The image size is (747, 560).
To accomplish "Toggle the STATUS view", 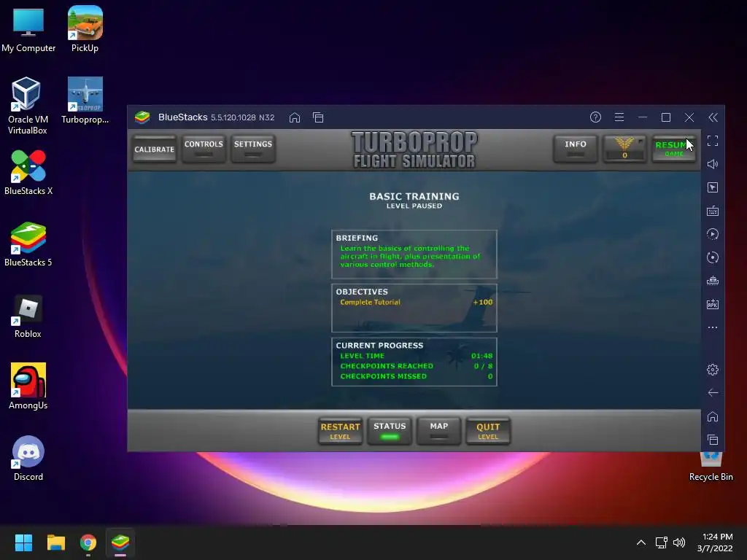I will [390, 431].
